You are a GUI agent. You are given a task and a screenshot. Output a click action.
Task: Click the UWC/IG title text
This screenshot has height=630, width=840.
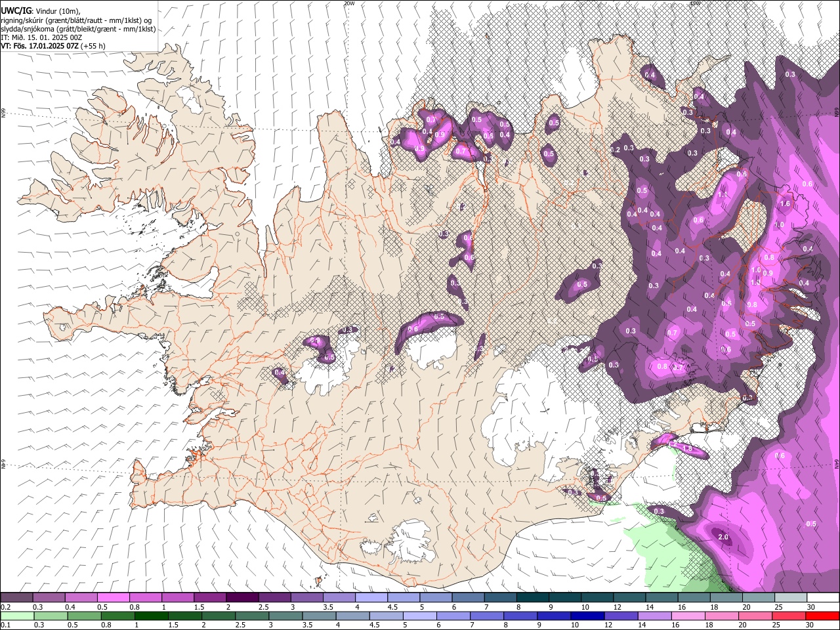coord(16,10)
